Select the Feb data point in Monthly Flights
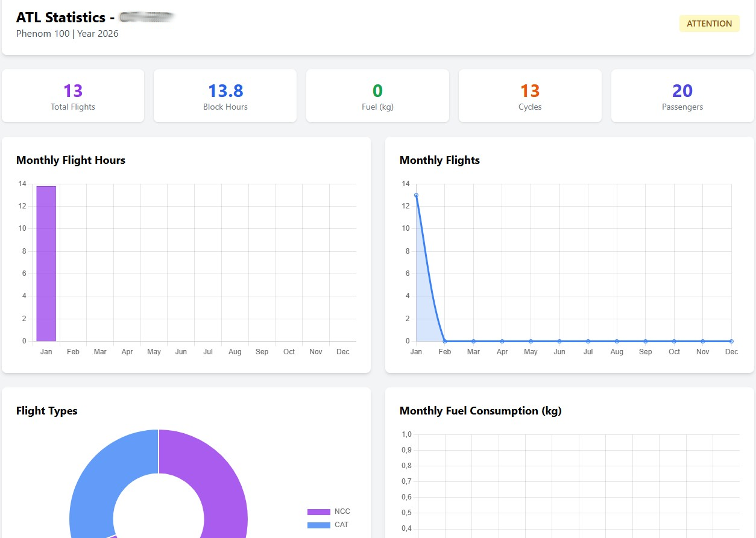 click(445, 341)
